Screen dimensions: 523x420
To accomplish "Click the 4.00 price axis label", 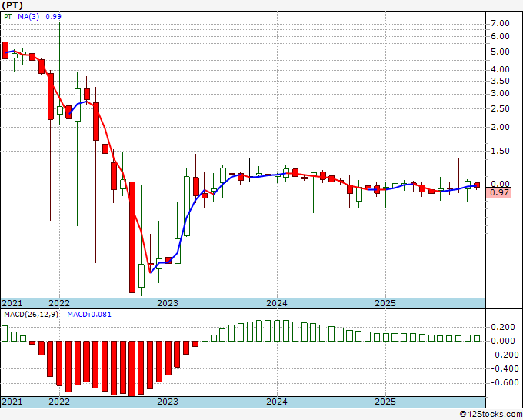I will click(500, 69).
